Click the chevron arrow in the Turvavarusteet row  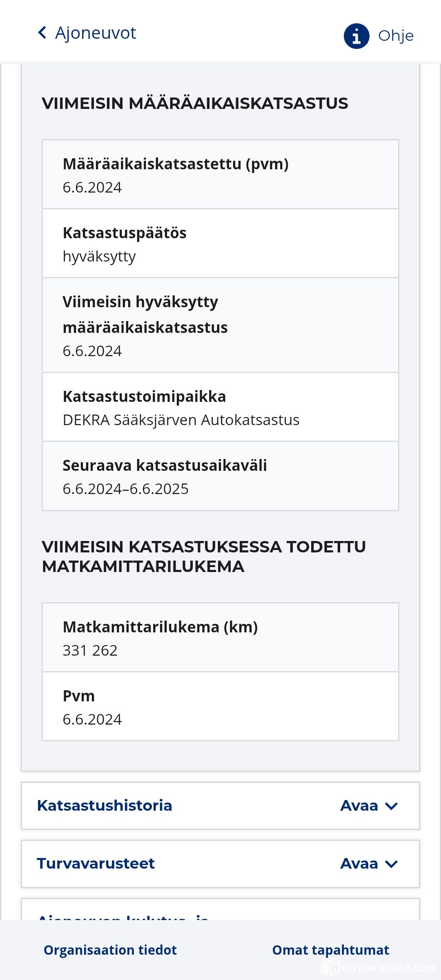coord(392,864)
